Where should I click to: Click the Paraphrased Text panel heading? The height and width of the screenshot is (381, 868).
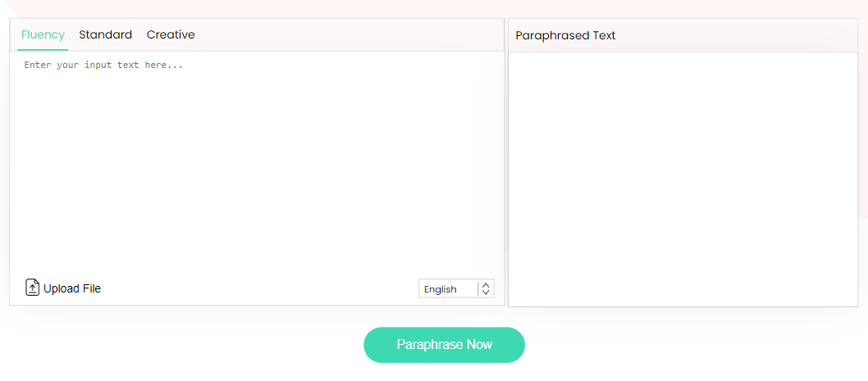click(x=565, y=35)
